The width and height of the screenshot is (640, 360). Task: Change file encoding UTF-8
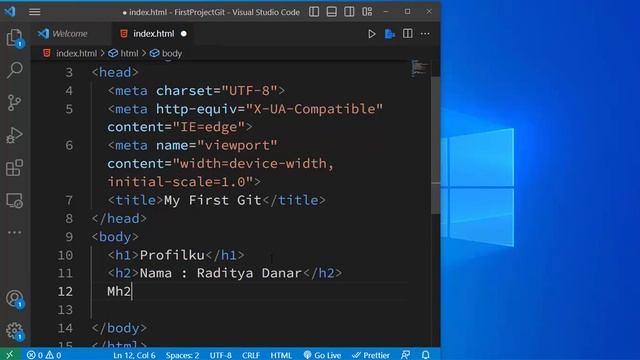click(220, 355)
